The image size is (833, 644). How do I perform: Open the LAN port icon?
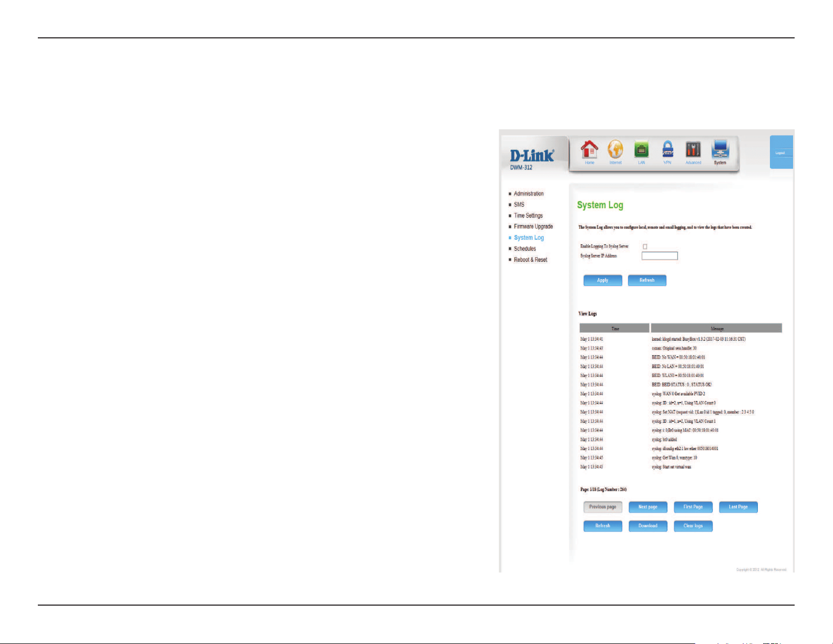click(x=641, y=151)
